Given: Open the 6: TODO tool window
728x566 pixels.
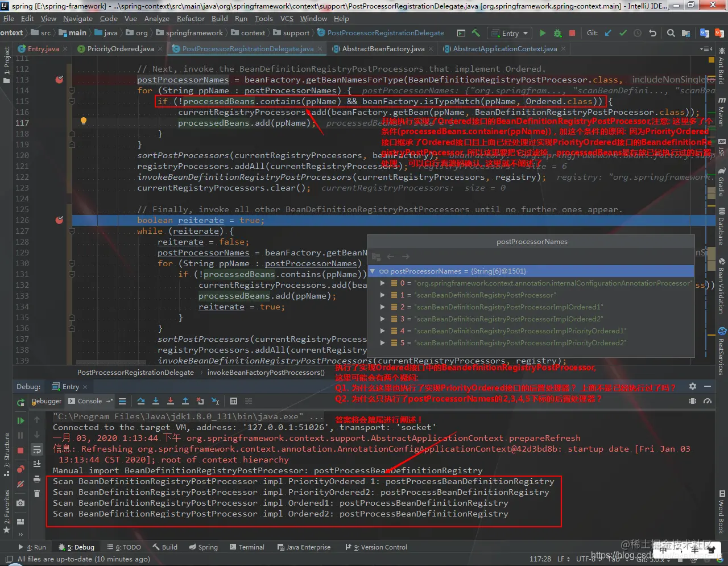Looking at the screenshot, I should [123, 547].
